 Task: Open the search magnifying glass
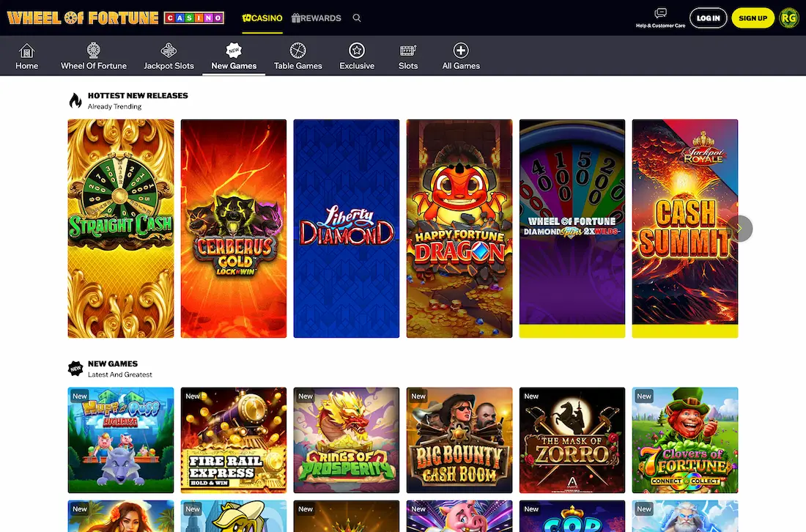pos(357,18)
